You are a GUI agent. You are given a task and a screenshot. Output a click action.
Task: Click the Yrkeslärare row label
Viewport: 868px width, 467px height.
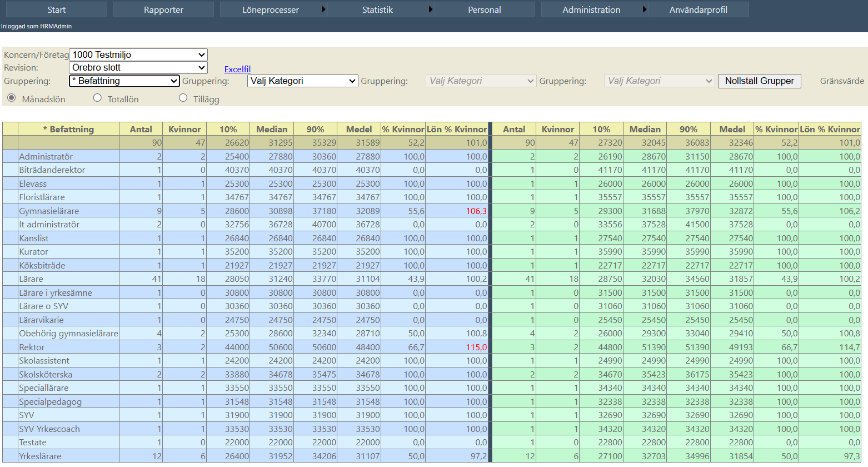tap(40, 456)
